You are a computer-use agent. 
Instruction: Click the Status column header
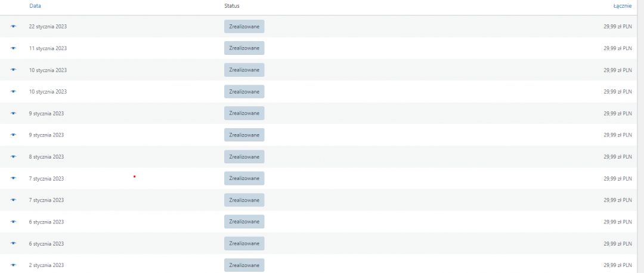pyautogui.click(x=232, y=5)
